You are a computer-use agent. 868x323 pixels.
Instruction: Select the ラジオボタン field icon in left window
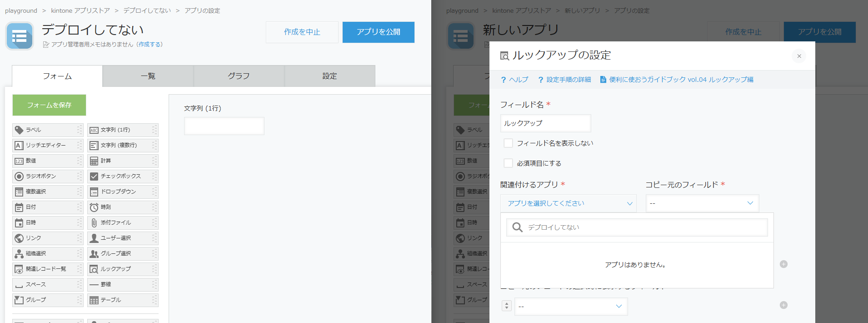pos(19,177)
